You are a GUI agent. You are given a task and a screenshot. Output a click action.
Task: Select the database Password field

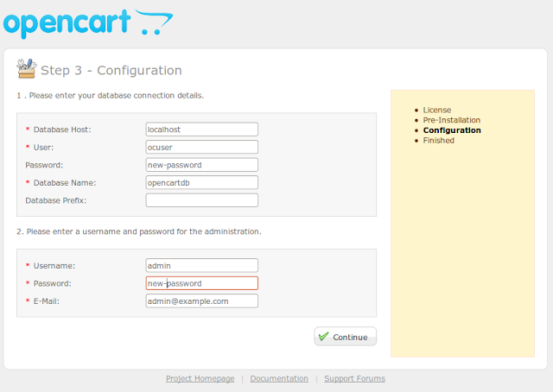click(202, 165)
